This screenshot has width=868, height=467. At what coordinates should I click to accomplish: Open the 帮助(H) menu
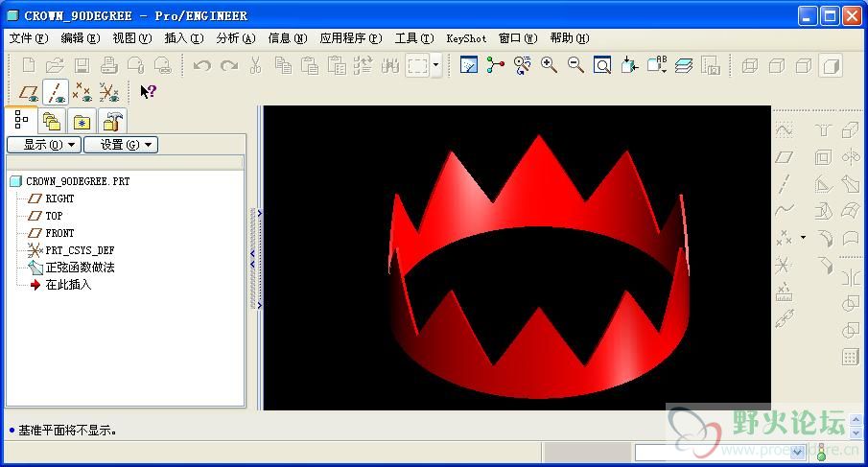570,38
